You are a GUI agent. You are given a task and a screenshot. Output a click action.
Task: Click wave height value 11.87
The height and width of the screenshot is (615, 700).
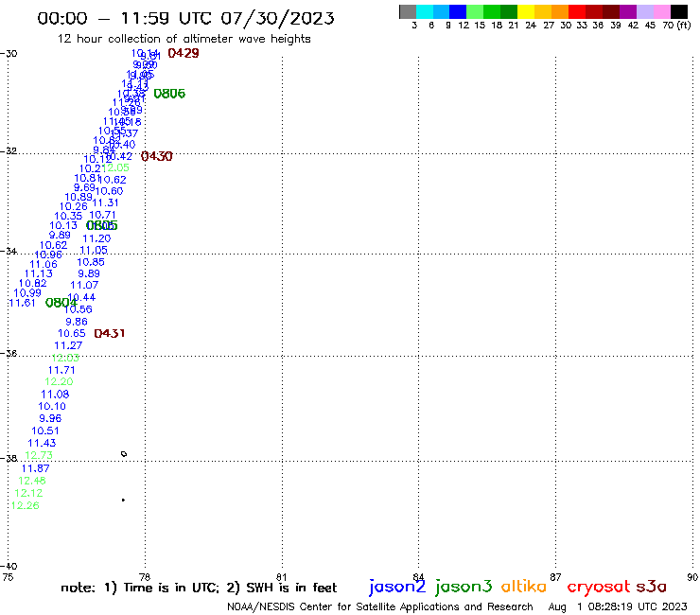pos(36,468)
